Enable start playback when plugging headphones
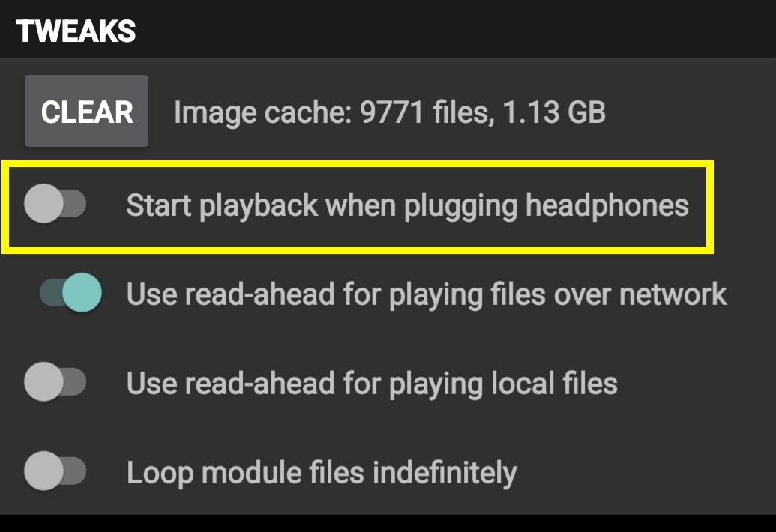Image resolution: width=776 pixels, height=532 pixels. (x=55, y=205)
